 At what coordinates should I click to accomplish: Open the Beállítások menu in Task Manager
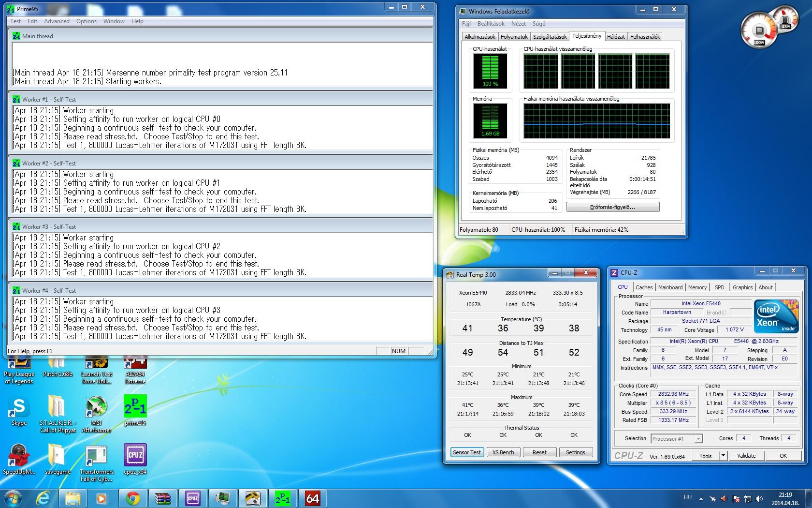[491, 24]
